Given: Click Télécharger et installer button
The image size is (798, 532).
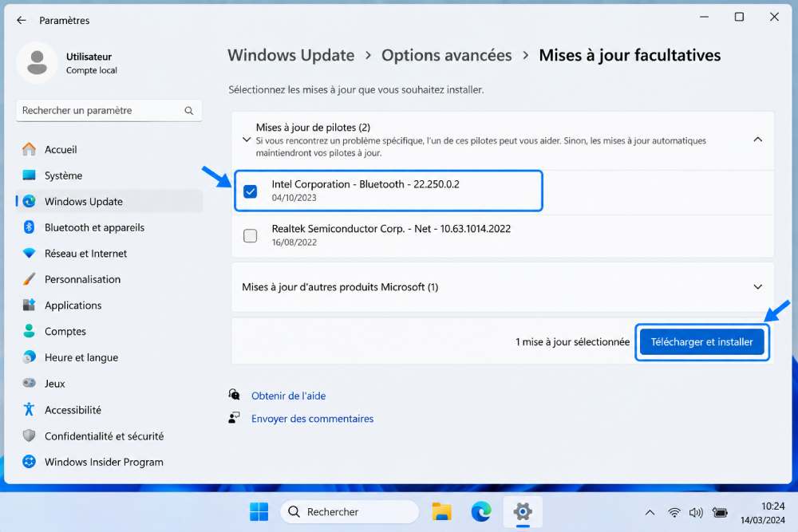Looking at the screenshot, I should point(701,342).
